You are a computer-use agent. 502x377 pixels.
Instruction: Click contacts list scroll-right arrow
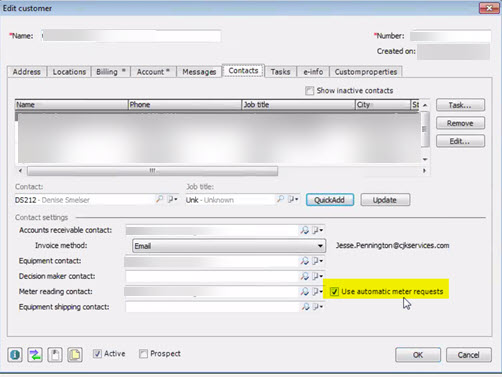(424, 171)
